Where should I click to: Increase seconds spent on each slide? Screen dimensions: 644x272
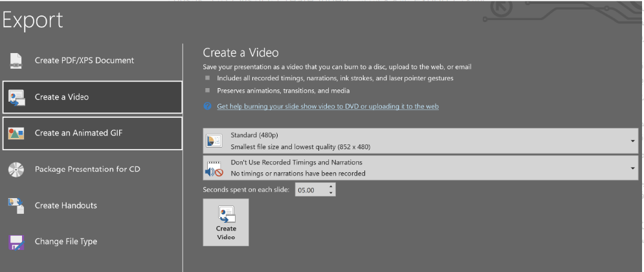(331, 187)
